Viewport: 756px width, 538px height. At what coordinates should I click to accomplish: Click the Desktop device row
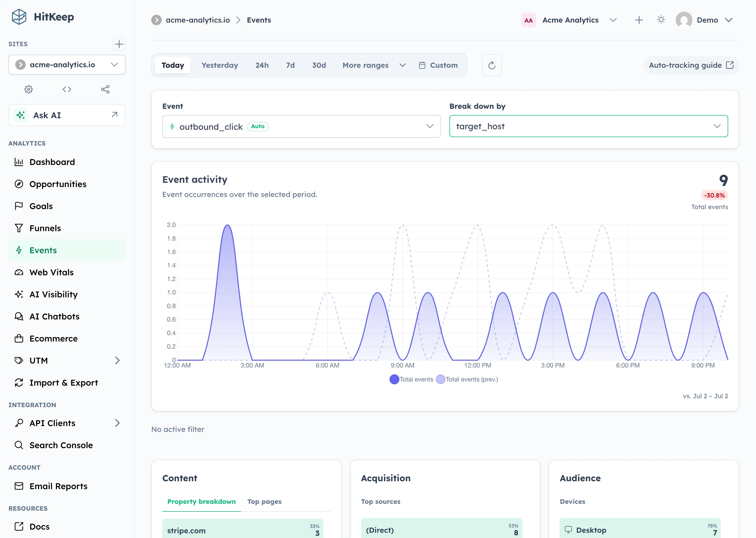[640, 528]
